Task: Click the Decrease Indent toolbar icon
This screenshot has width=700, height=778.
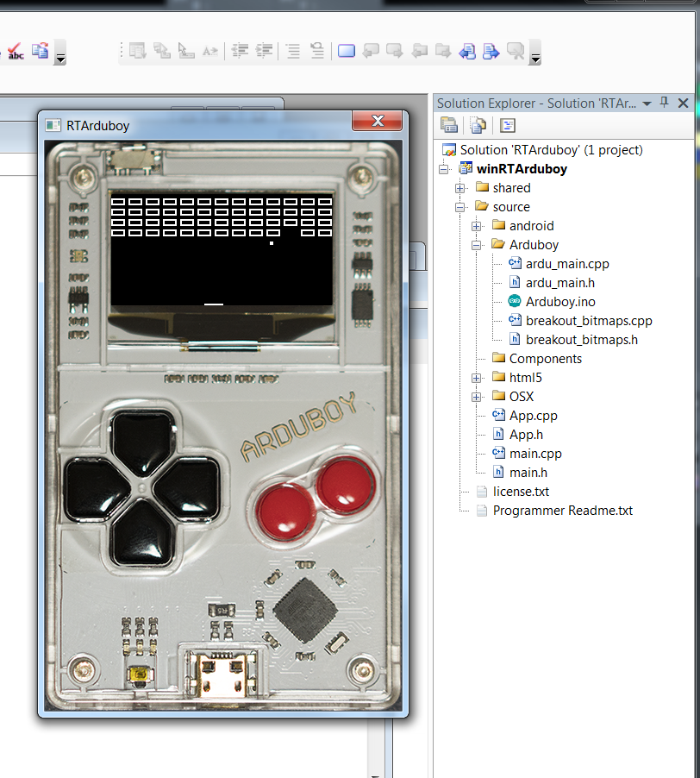Action: [240, 52]
